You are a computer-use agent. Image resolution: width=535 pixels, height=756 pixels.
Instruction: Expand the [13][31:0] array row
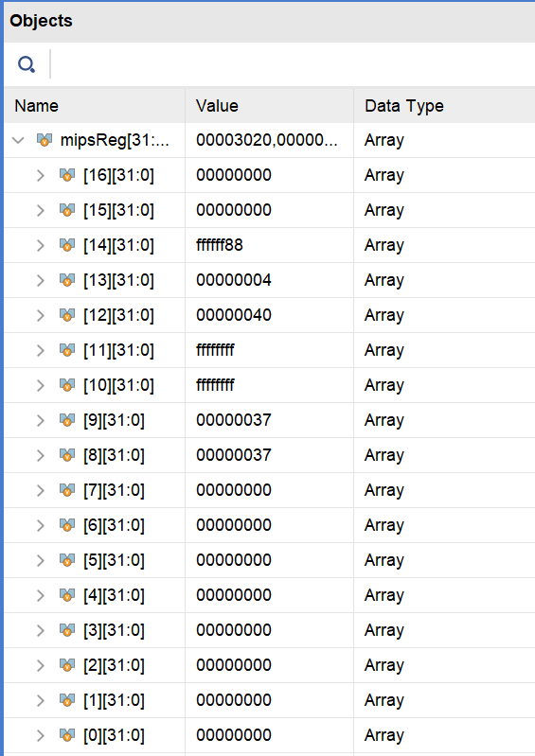coord(41,281)
